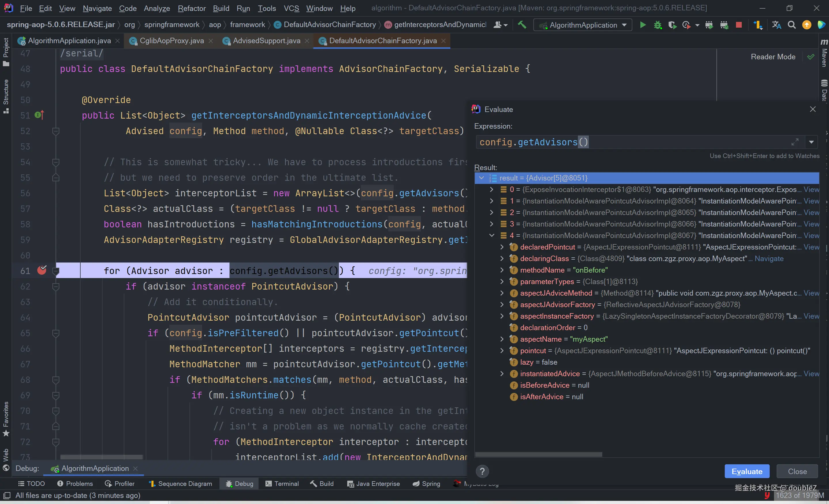Open Search Everywhere via the magnifier icon
Image resolution: width=829 pixels, height=504 pixels.
tap(792, 25)
